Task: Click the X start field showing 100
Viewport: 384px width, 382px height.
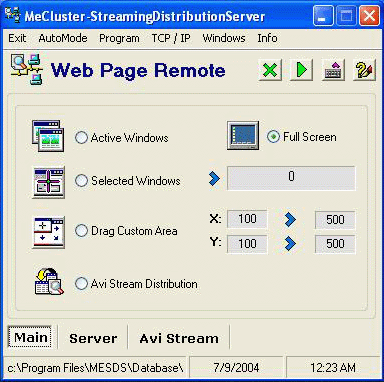Action: tap(247, 219)
